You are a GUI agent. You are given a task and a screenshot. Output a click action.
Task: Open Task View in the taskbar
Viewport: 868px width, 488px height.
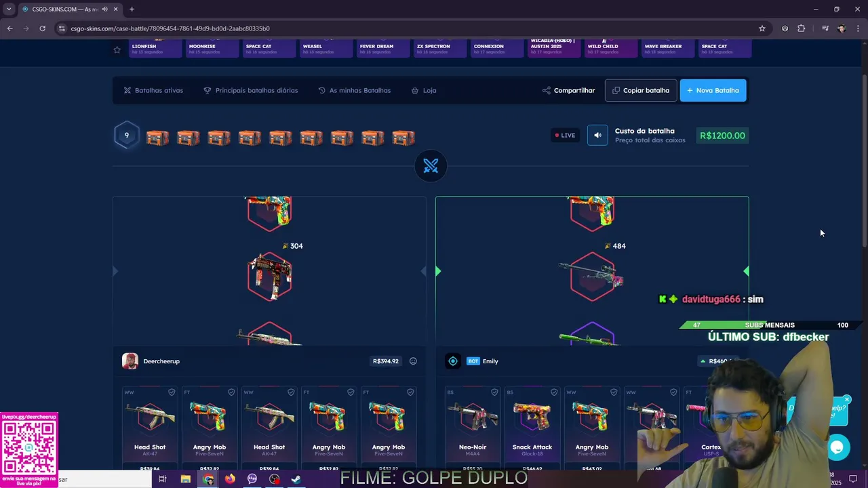point(162,479)
